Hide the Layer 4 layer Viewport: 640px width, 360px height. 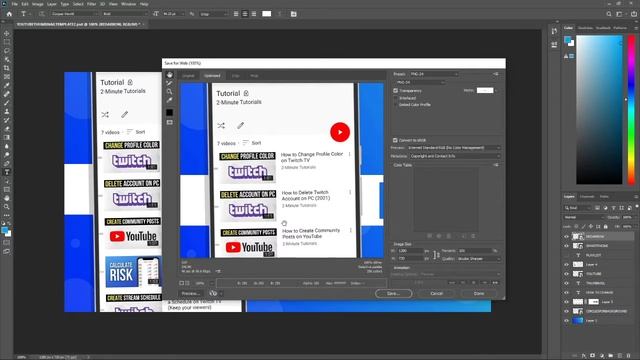coord(566,264)
